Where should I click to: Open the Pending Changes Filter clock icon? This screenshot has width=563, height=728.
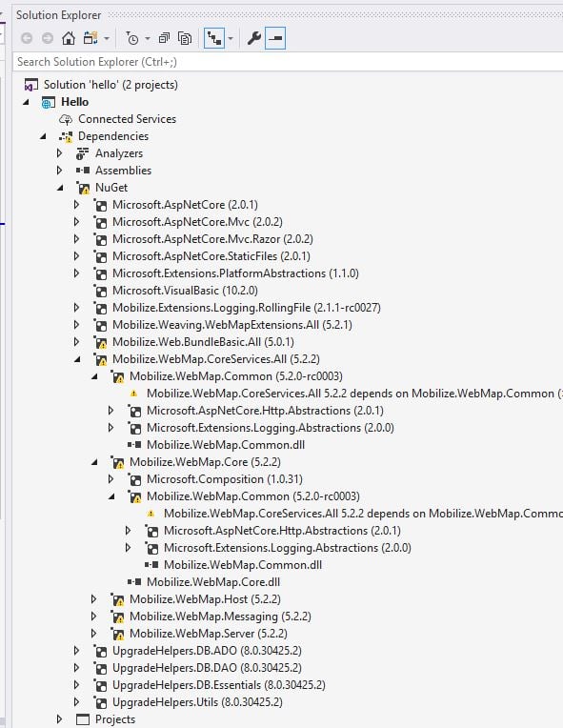tap(132, 38)
